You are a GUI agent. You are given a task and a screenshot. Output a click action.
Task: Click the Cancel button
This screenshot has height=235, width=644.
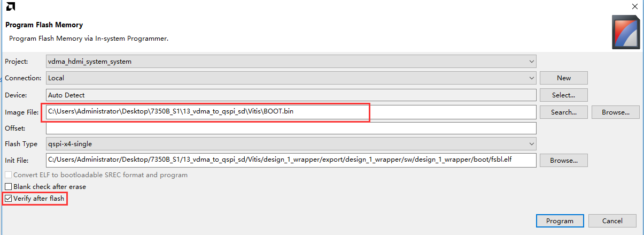click(x=612, y=221)
